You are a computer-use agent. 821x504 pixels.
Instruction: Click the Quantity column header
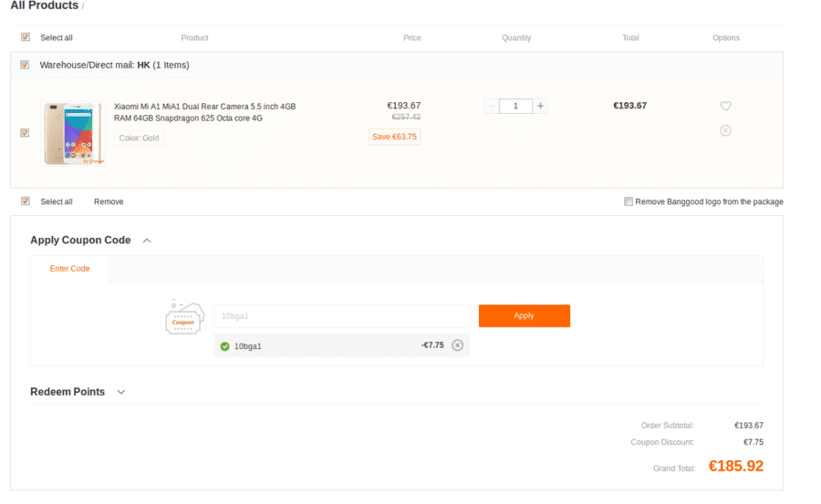(516, 37)
